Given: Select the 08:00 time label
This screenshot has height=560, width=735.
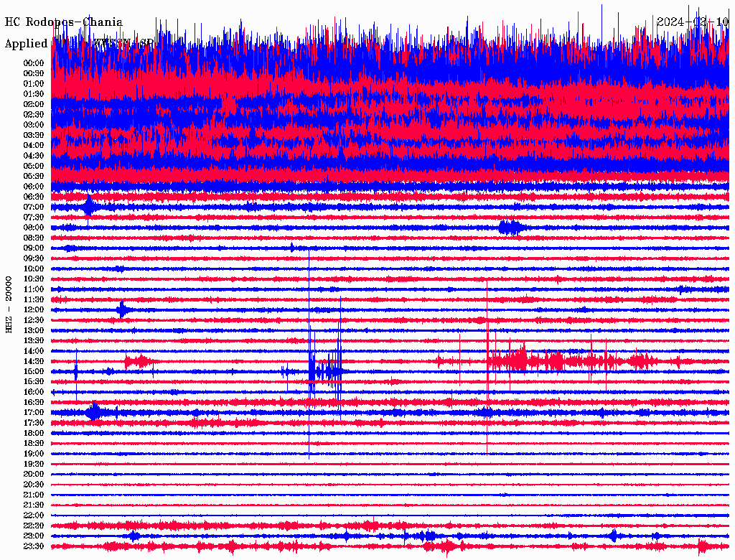Looking at the screenshot, I should [x=34, y=228].
